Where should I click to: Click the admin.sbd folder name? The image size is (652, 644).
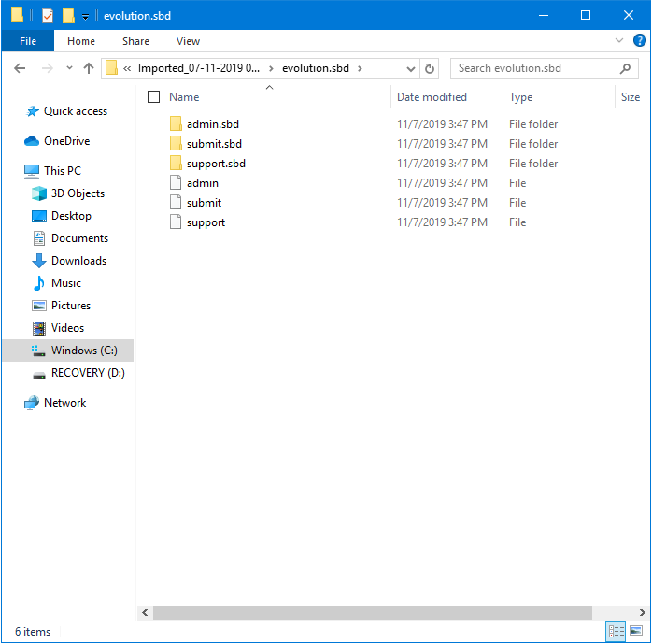pyautogui.click(x=213, y=124)
